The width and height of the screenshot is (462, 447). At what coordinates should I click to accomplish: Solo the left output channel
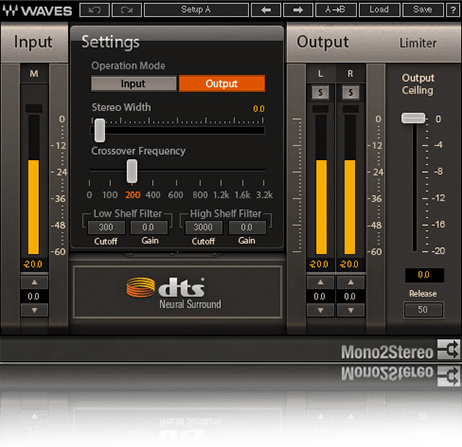tap(320, 92)
